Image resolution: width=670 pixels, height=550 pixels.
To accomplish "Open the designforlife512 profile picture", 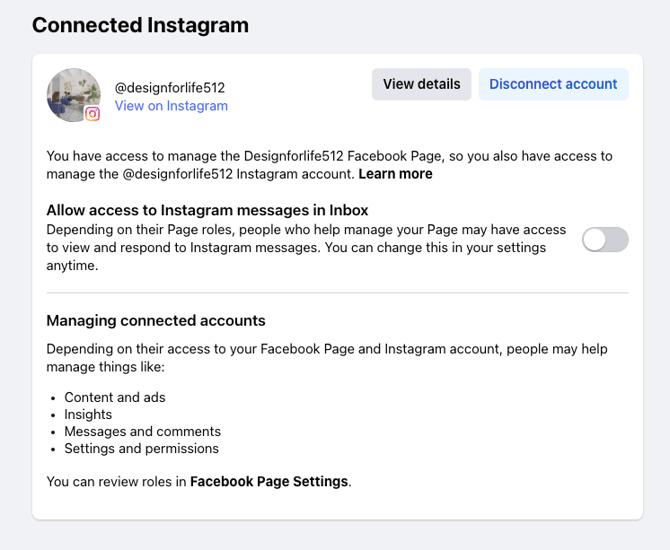I will click(71, 93).
